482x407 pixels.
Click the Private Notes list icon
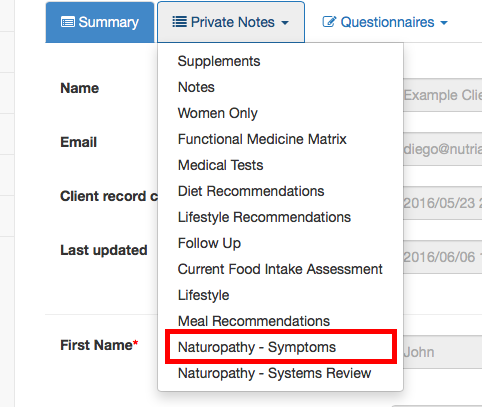pos(179,22)
